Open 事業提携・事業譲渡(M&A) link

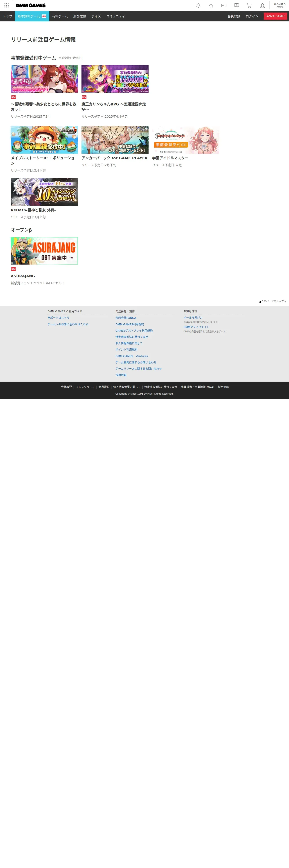tap(197, 387)
